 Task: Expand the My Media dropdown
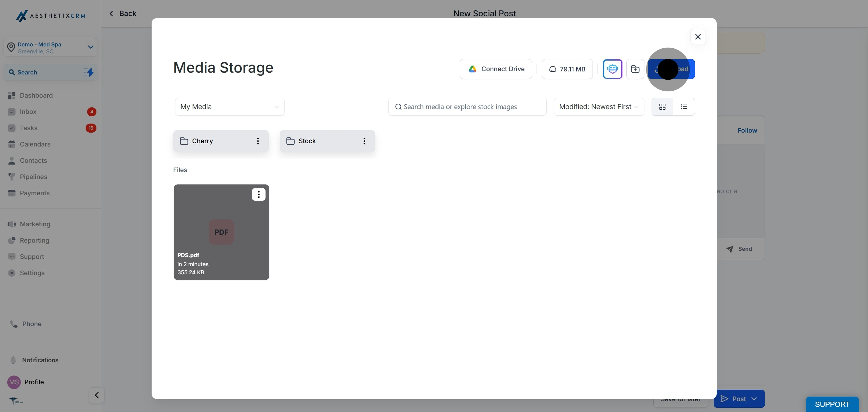[x=229, y=107]
